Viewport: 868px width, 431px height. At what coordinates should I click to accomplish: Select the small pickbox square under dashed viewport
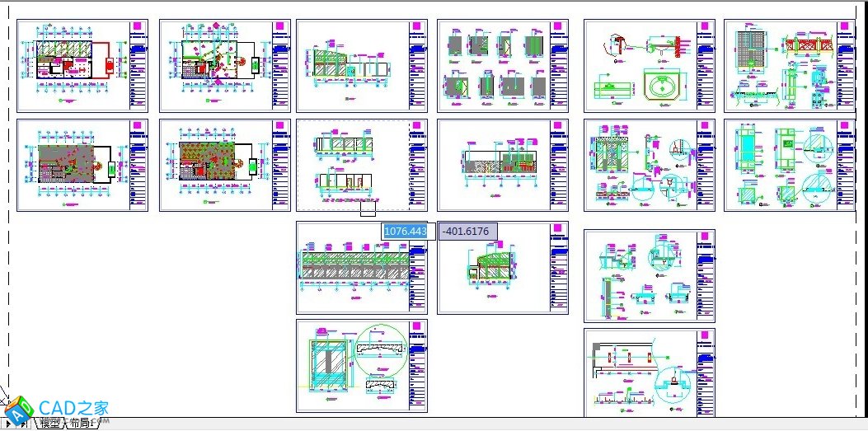click(368, 208)
